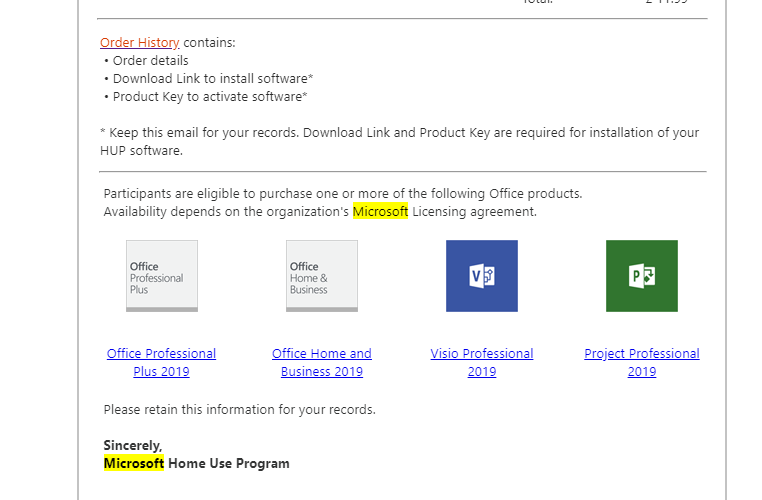
Task: Click the Office Home & Business product icon
Action: tap(322, 276)
